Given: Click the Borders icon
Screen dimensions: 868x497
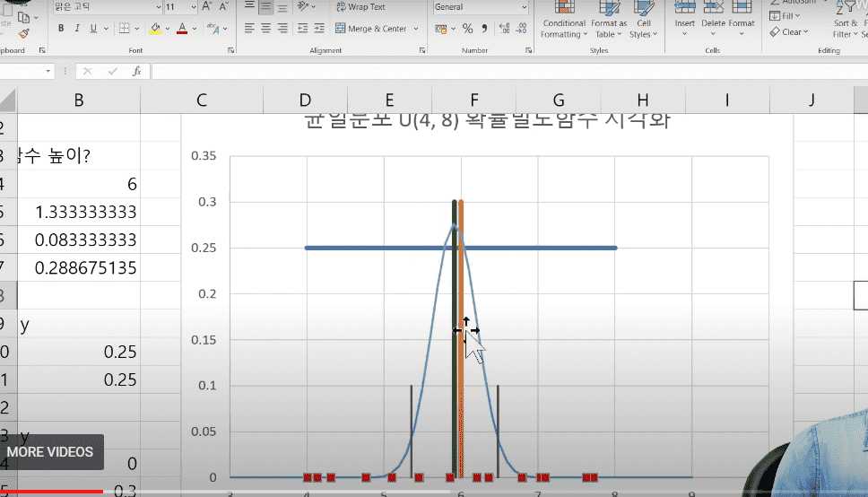Looking at the screenshot, I should point(125,28).
